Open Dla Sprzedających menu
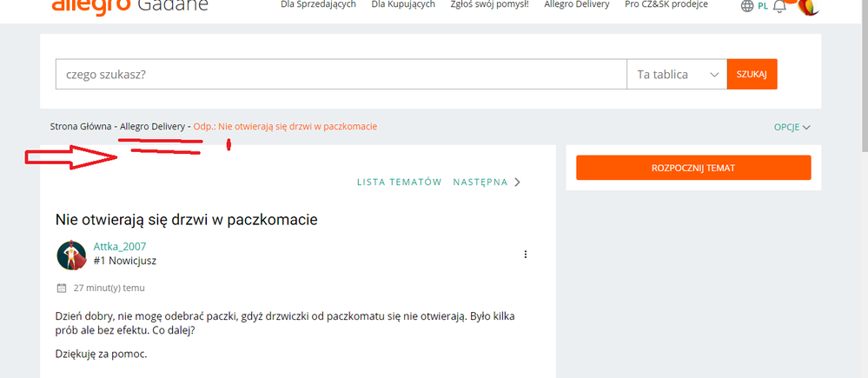The image size is (868, 378). 318,4
